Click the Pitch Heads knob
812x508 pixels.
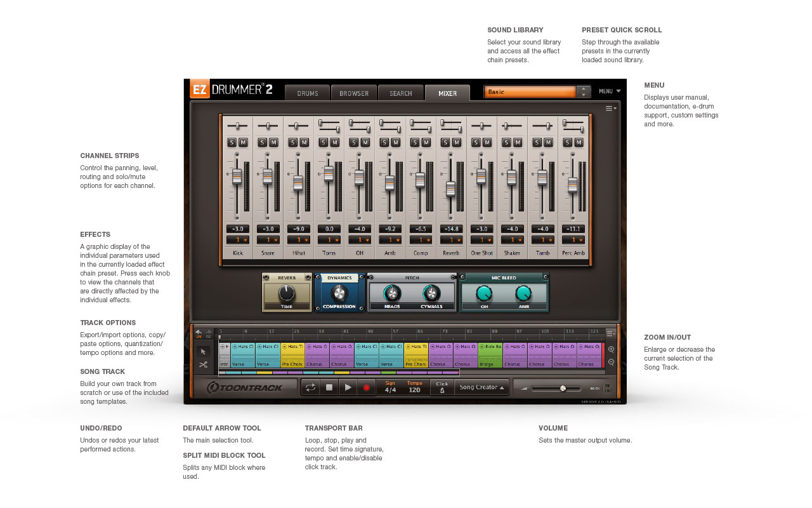[392, 293]
